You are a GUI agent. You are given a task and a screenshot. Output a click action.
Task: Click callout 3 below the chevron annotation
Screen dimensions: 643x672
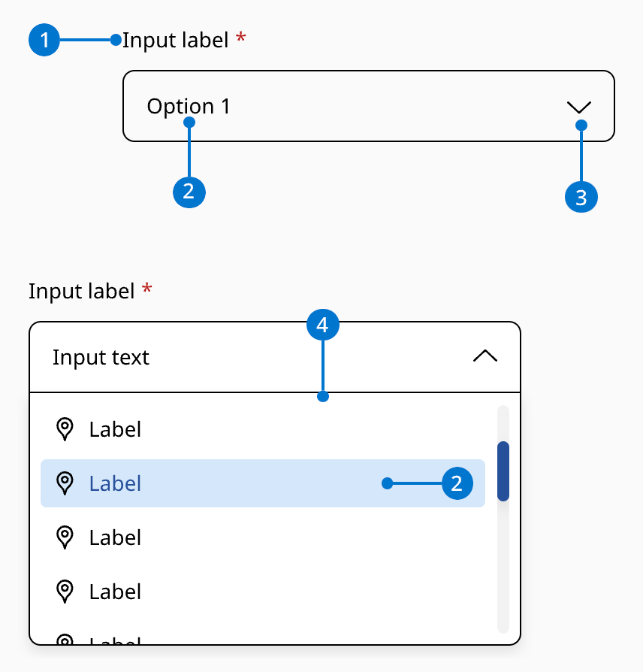(581, 197)
